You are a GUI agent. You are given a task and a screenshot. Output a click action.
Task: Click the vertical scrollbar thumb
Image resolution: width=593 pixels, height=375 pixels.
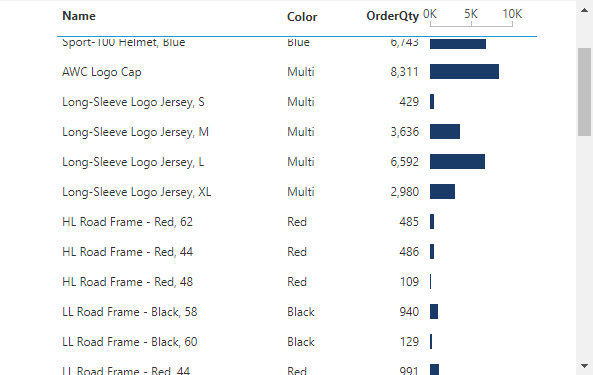click(584, 92)
